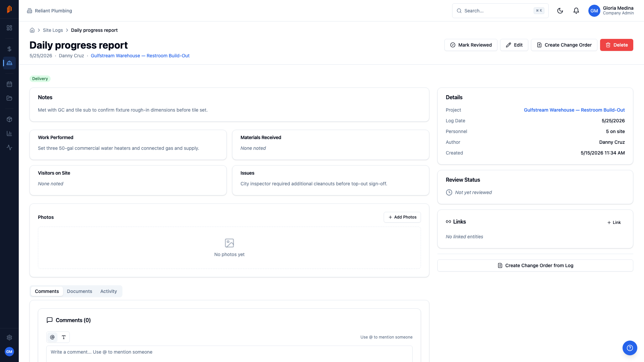The width and height of the screenshot is (644, 362).
Task: Toggle the text formatting T button
Action: click(64, 337)
